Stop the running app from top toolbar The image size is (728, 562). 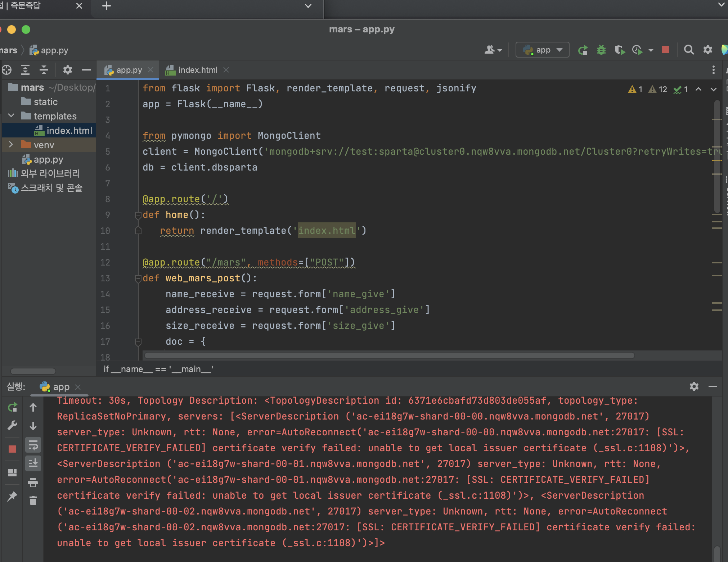pos(665,50)
